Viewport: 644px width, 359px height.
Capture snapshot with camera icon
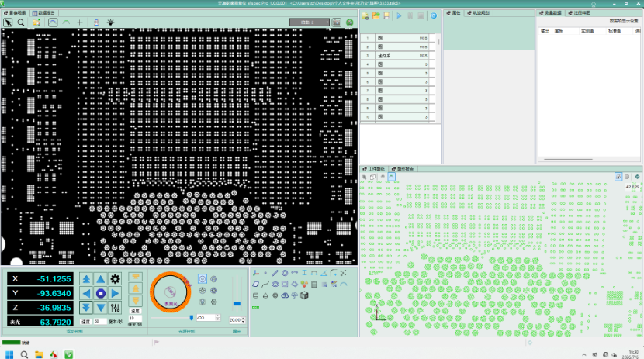337,22
